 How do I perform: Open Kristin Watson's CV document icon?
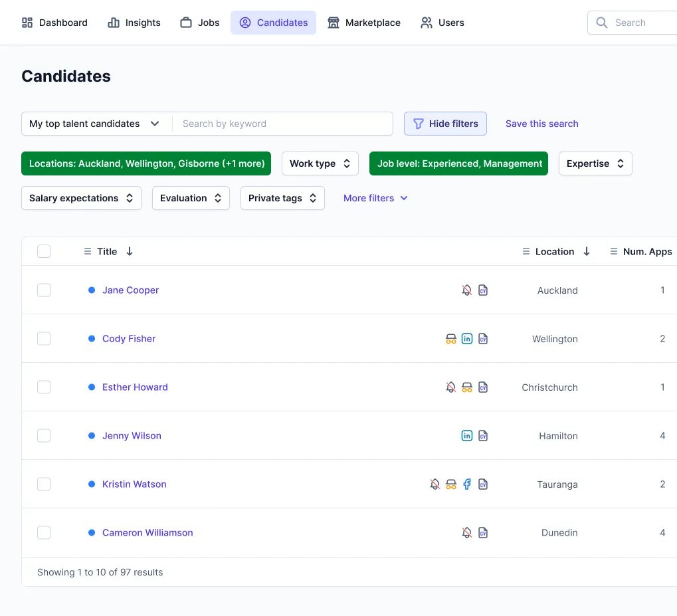[483, 484]
